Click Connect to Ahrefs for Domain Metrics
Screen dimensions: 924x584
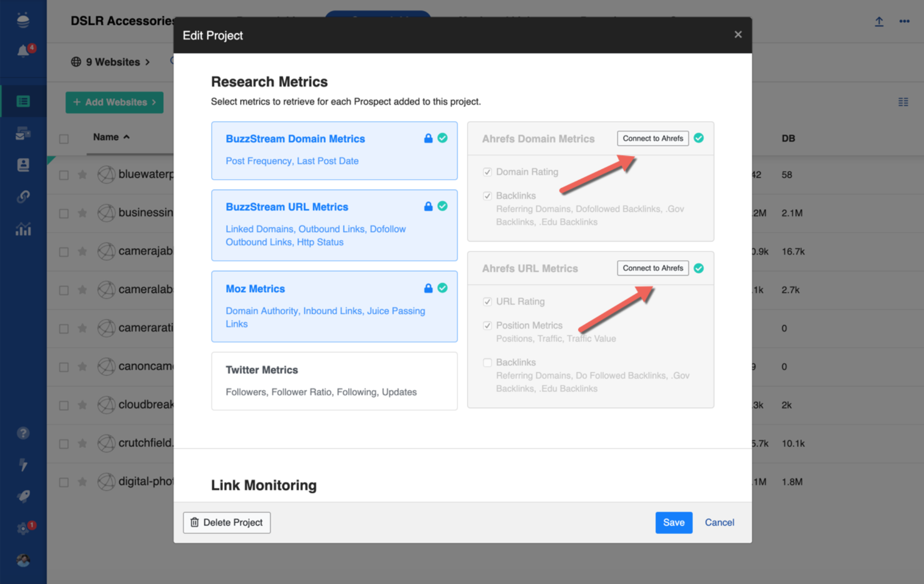[x=652, y=139]
